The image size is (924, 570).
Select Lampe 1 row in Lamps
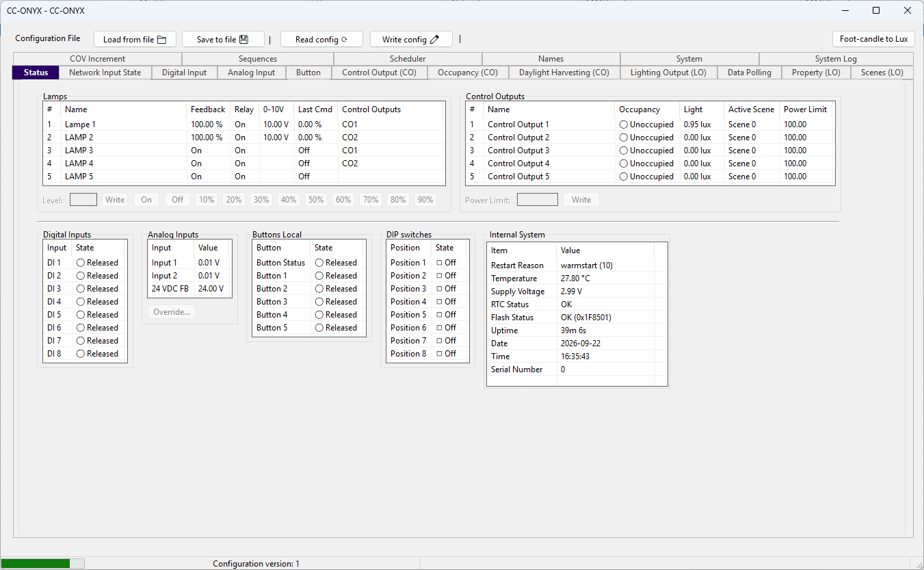click(x=244, y=125)
